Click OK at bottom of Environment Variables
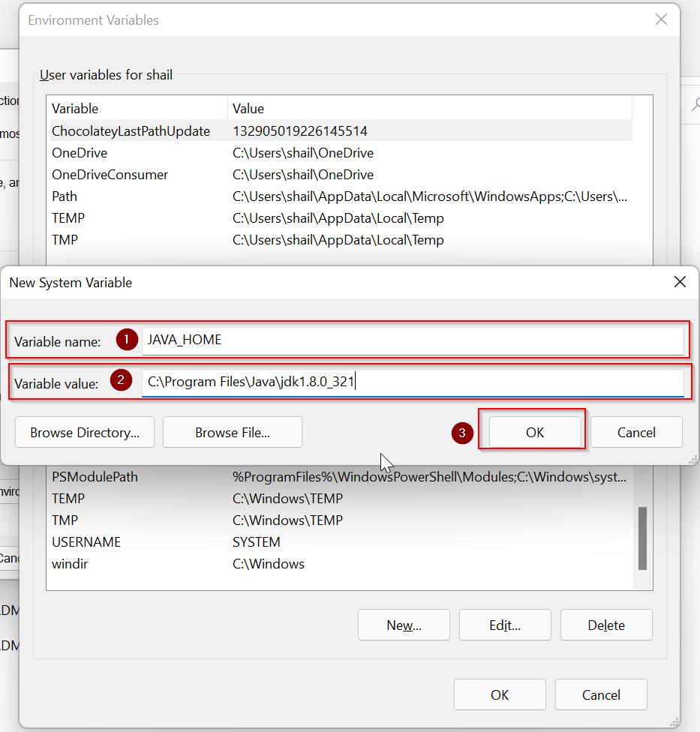This screenshot has height=732, width=700. pyautogui.click(x=500, y=694)
